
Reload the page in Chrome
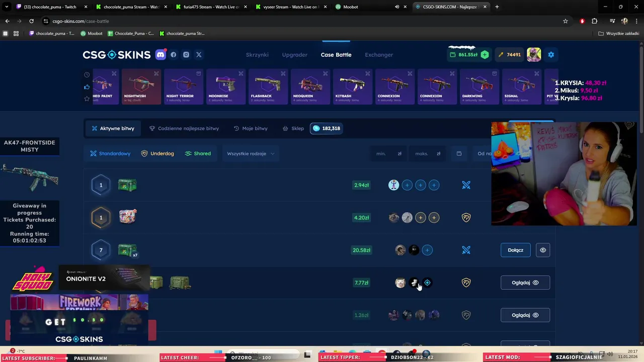tap(31, 21)
